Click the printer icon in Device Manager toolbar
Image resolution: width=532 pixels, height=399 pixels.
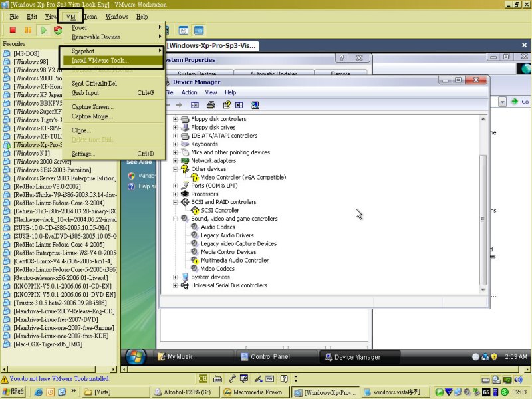click(211, 105)
